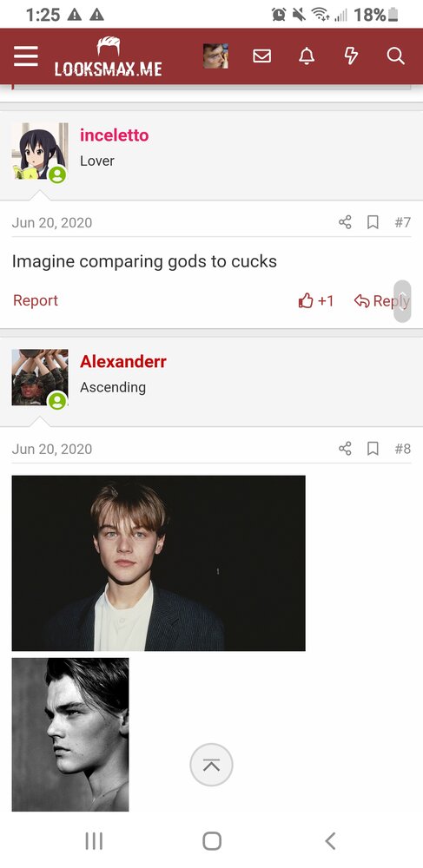Viewport: 423px width, 868px height.
Task: Open the hamburger navigation menu
Action: [x=25, y=56]
